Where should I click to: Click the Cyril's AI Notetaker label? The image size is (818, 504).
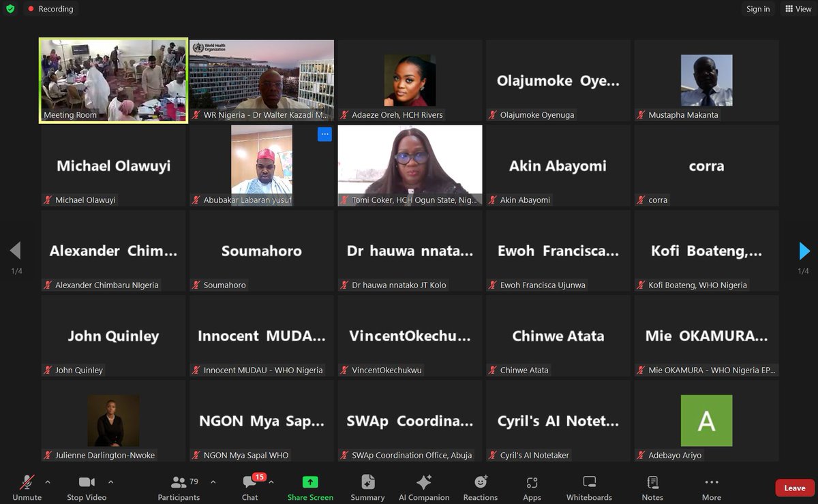click(x=534, y=456)
